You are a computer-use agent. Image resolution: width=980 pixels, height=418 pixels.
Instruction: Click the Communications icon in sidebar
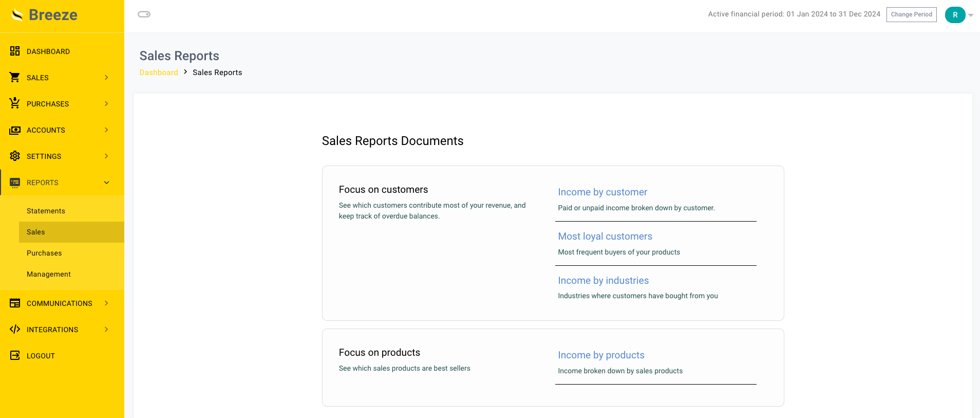point(15,303)
